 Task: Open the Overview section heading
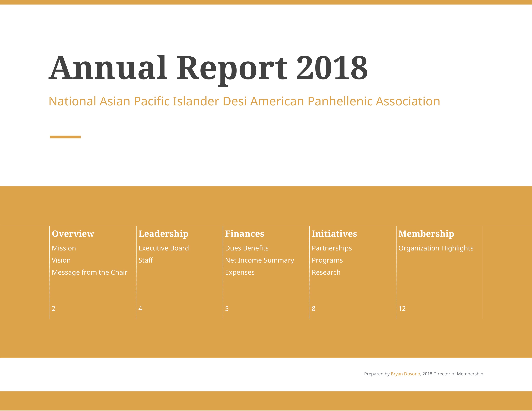pos(73,234)
